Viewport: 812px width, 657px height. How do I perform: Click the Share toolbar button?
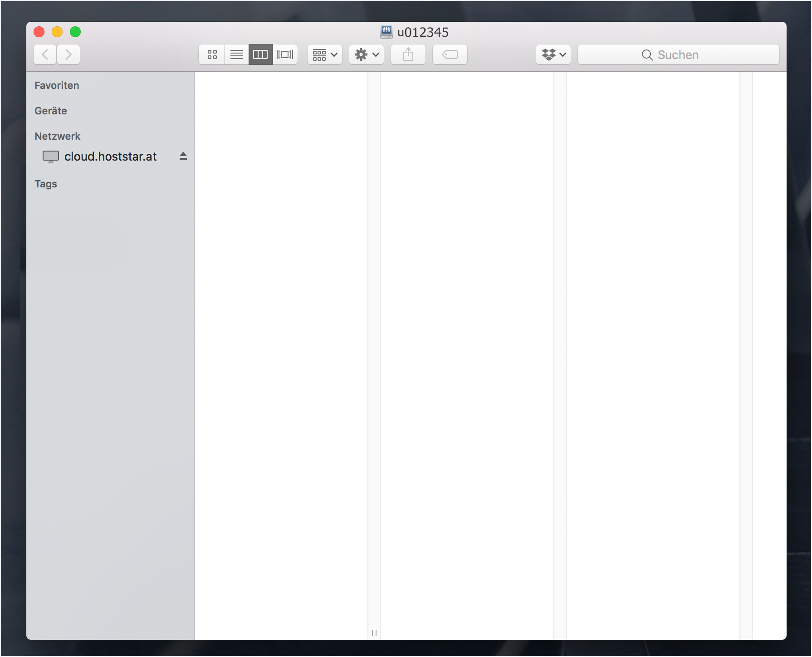(x=408, y=55)
